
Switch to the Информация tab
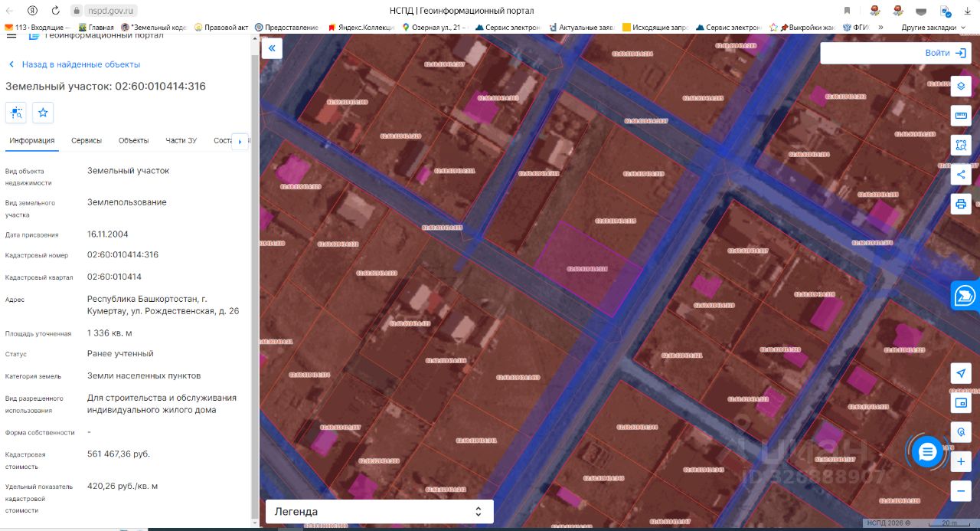coord(32,140)
